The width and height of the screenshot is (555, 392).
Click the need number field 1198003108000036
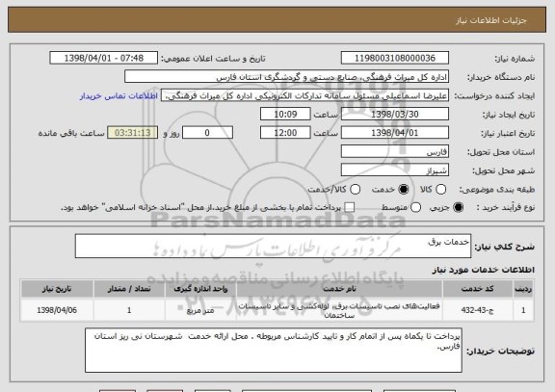tap(395, 58)
